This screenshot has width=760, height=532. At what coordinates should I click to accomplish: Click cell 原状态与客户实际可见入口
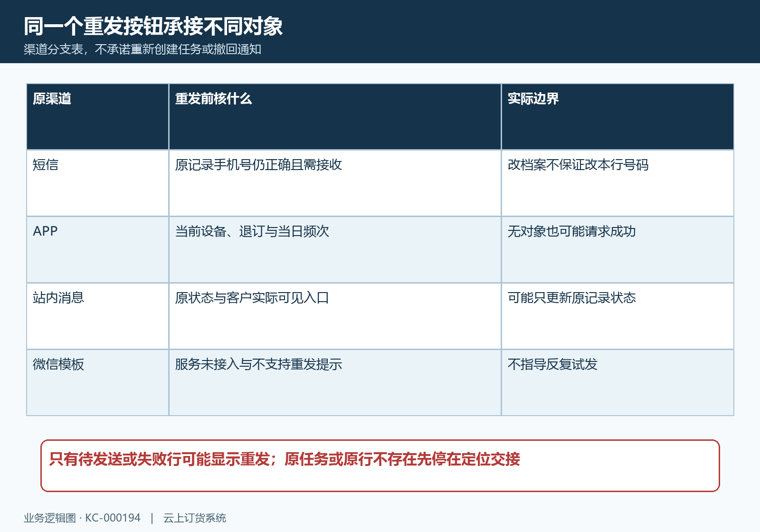[335, 316]
